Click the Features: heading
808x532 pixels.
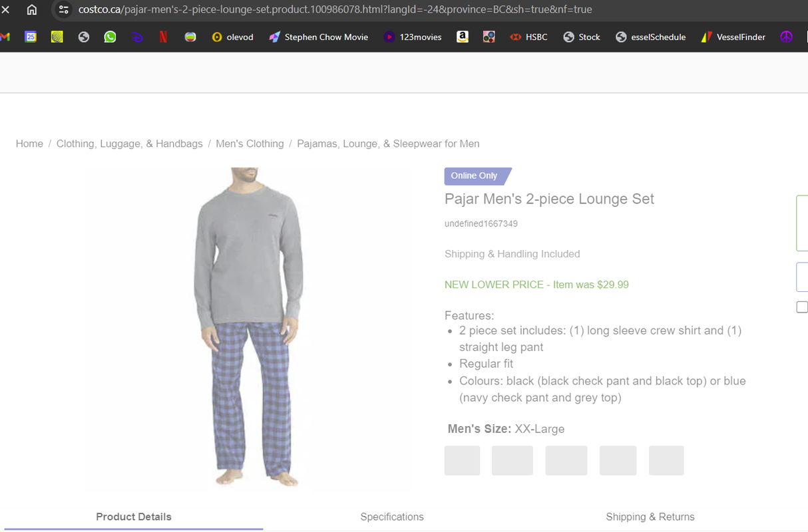(469, 315)
